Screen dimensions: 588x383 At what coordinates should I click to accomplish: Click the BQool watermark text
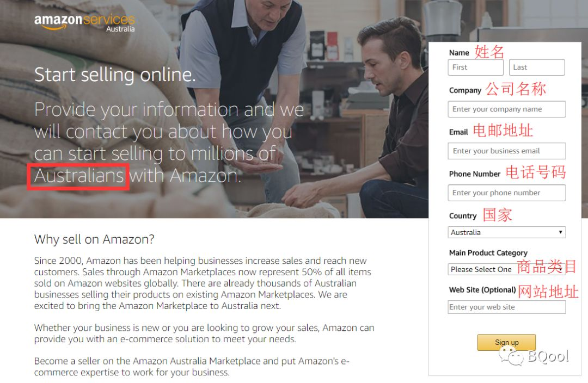pos(549,356)
